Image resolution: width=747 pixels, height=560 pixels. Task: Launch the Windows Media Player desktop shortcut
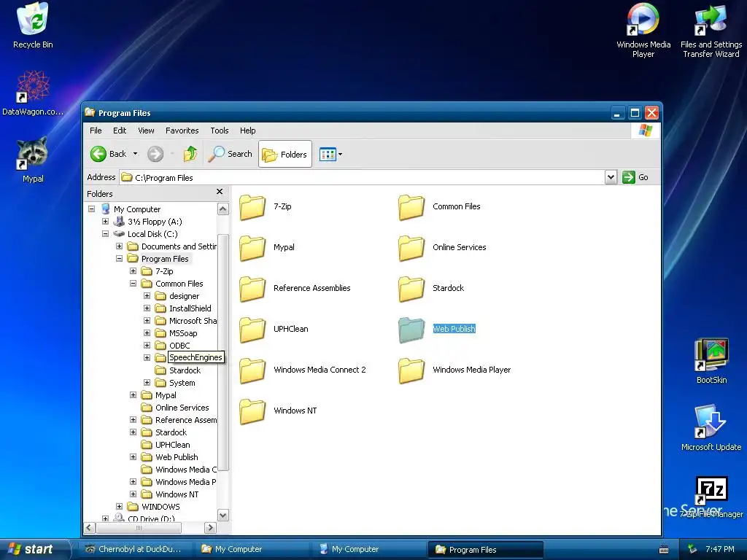[643, 31]
